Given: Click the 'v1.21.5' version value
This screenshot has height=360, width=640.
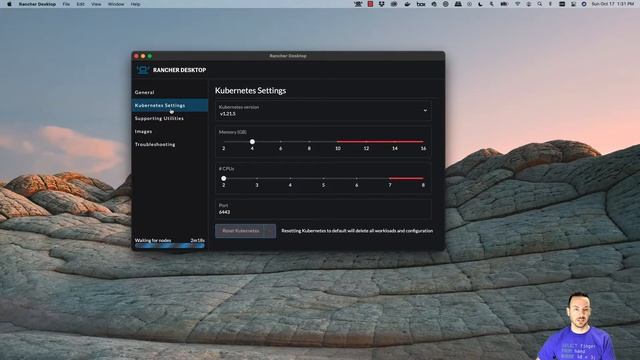Looking at the screenshot, I should [x=228, y=114].
